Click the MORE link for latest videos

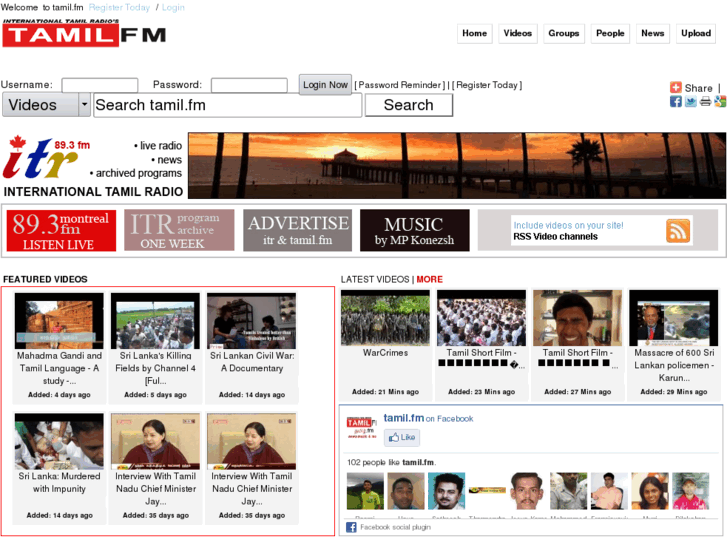pyautogui.click(x=429, y=279)
